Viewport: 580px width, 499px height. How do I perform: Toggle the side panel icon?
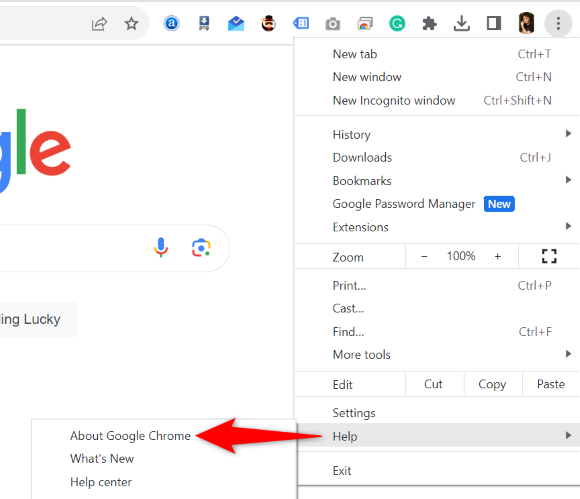[x=494, y=23]
